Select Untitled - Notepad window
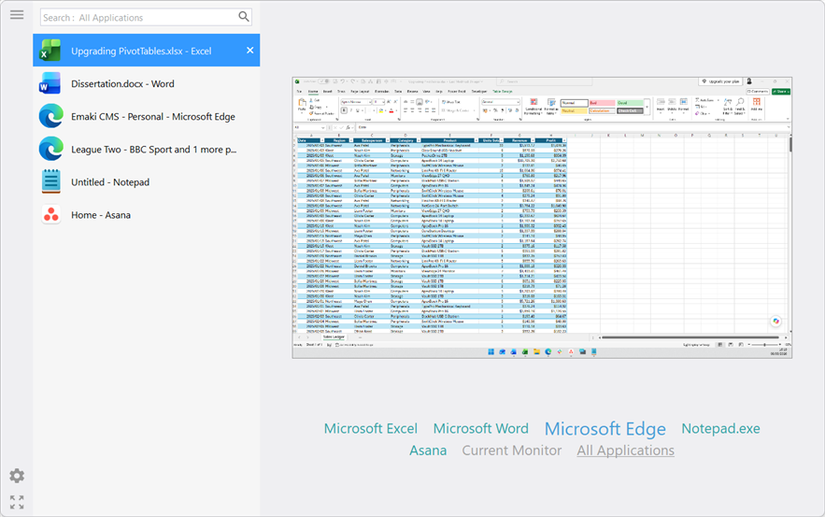Viewport: 825px width, 517px height. (x=146, y=182)
